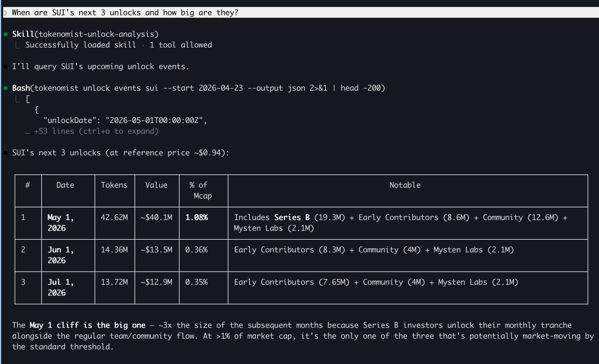599x364 pixels.
Task: Select the 'Skill(tokenomist-unlock-analysis)' line
Action: (x=85, y=34)
